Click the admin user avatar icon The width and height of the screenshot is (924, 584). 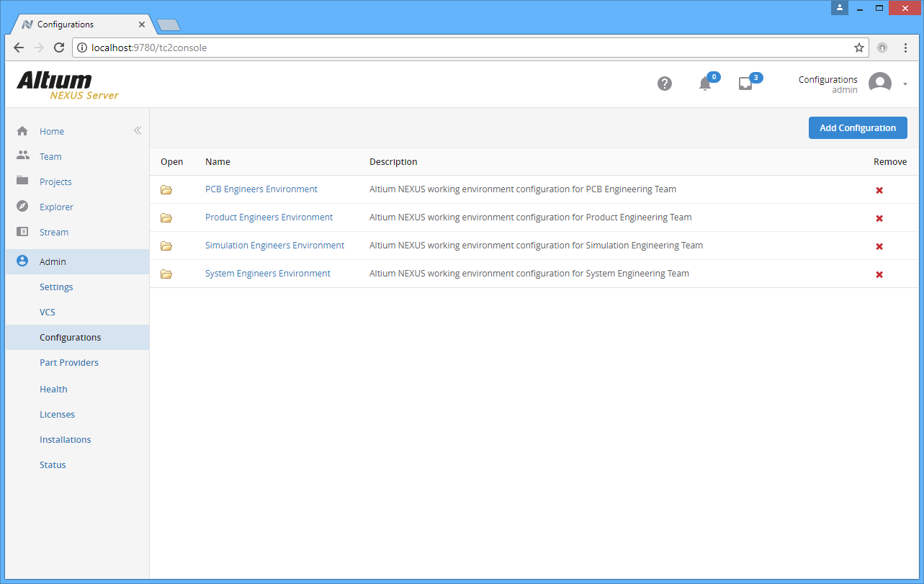(879, 84)
